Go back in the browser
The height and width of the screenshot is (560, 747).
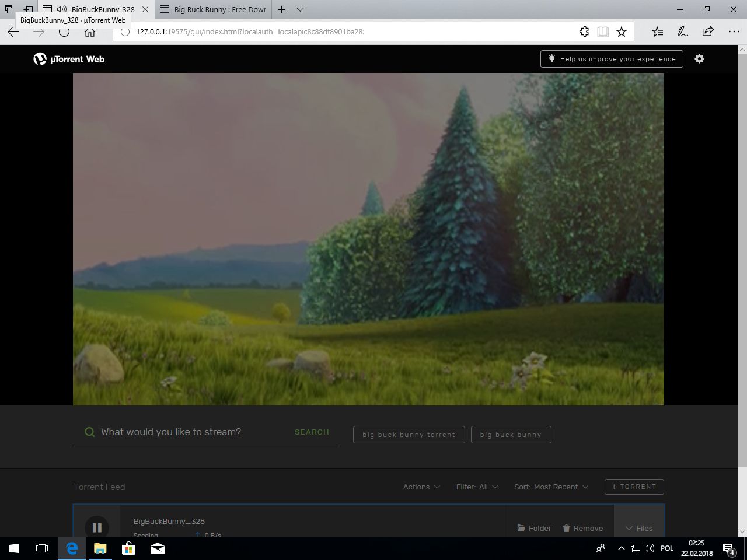[13, 32]
